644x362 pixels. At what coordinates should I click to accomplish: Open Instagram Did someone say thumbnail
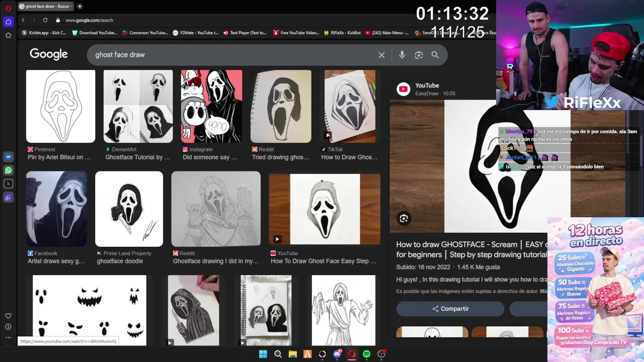[211, 106]
